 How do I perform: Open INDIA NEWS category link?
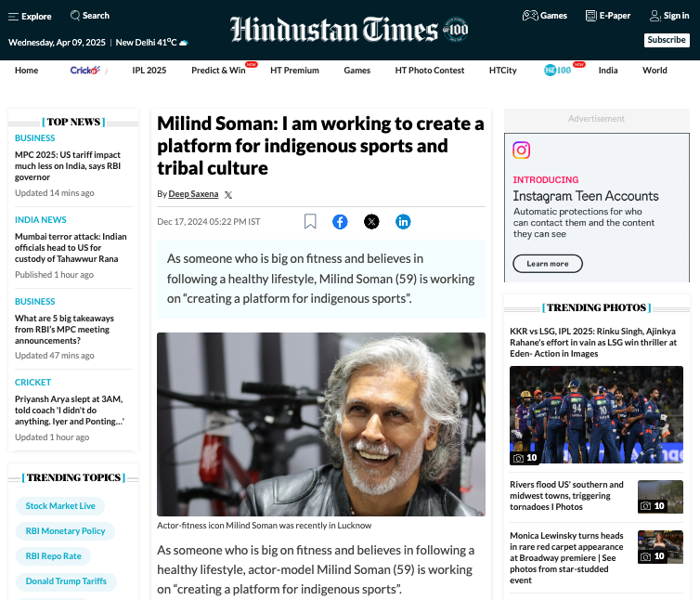(x=40, y=220)
